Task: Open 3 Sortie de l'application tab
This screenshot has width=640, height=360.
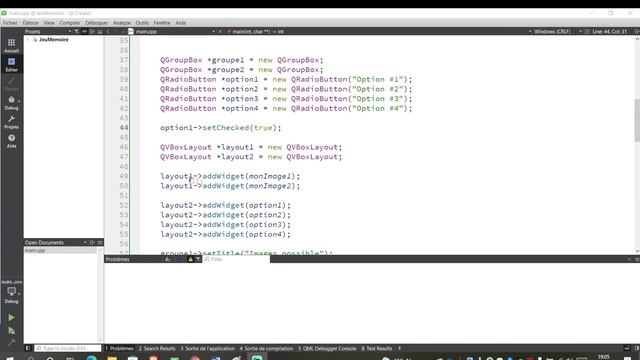Action: [x=208, y=348]
